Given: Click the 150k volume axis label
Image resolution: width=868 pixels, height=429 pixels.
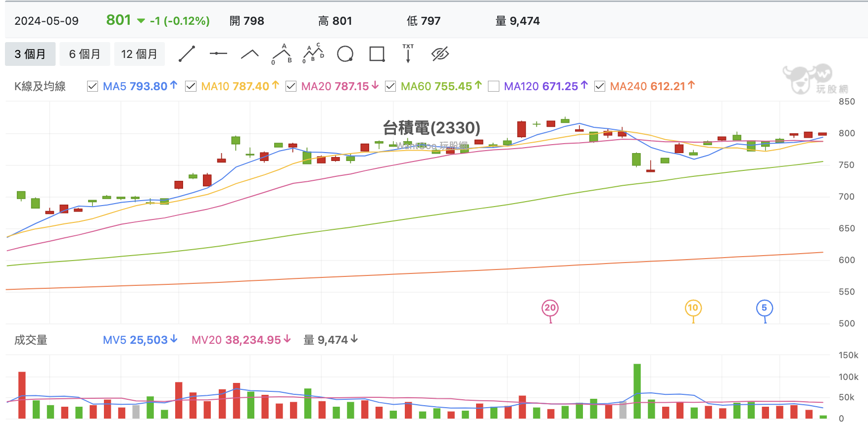Looking at the screenshot, I should (x=848, y=355).
